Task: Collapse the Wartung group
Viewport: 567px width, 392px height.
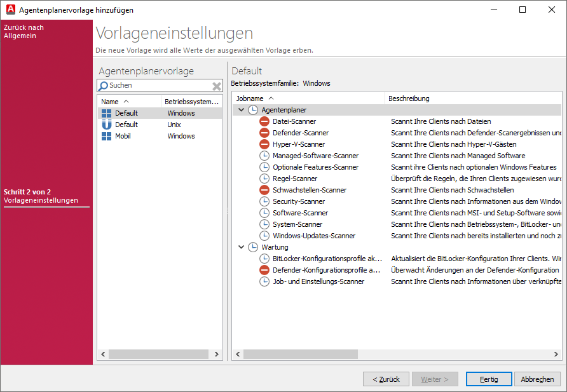Action: tap(241, 247)
